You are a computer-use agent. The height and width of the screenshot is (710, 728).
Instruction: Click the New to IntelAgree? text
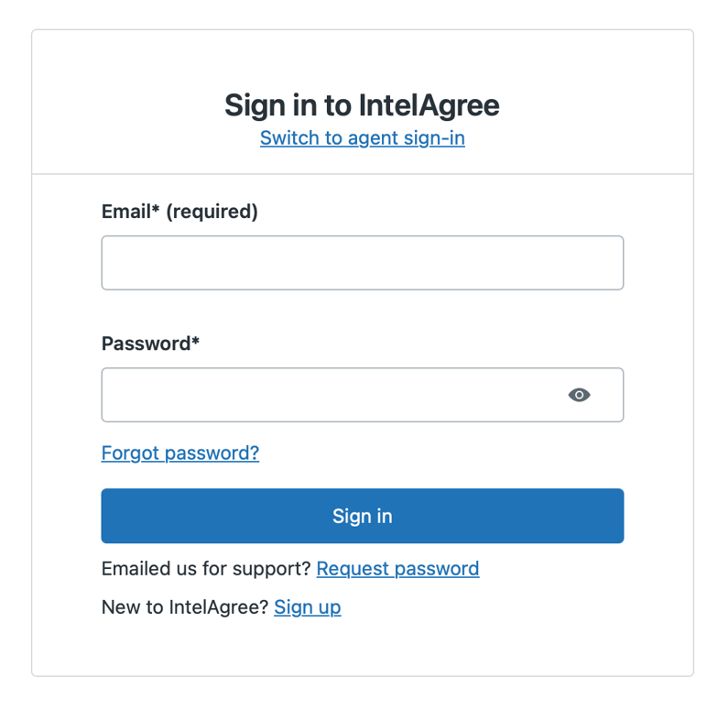[185, 606]
